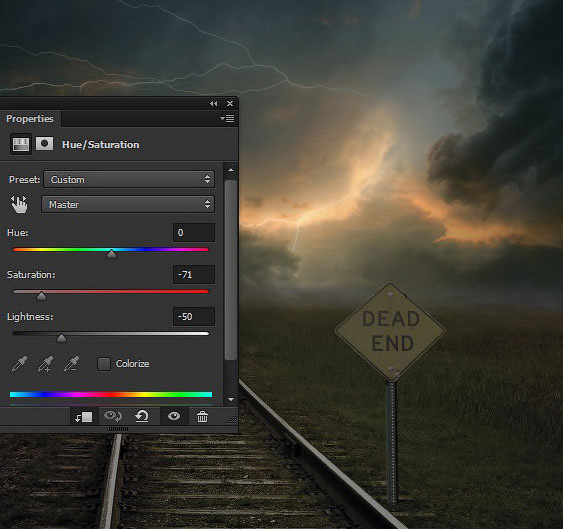
Task: Toggle adjustment layer visibility eye
Action: point(174,416)
